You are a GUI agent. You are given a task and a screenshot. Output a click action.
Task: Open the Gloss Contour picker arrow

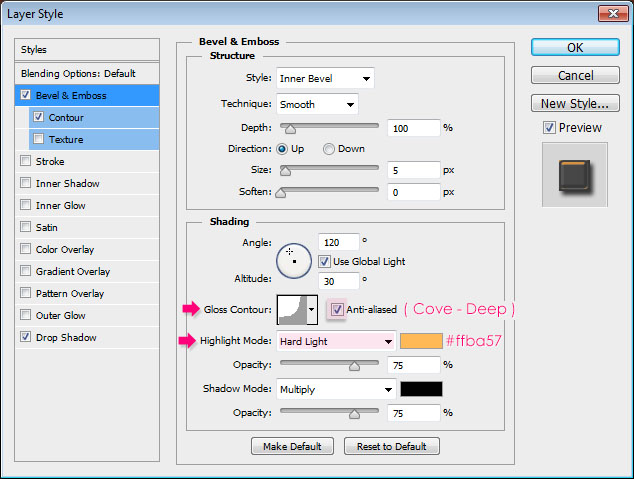coord(312,310)
